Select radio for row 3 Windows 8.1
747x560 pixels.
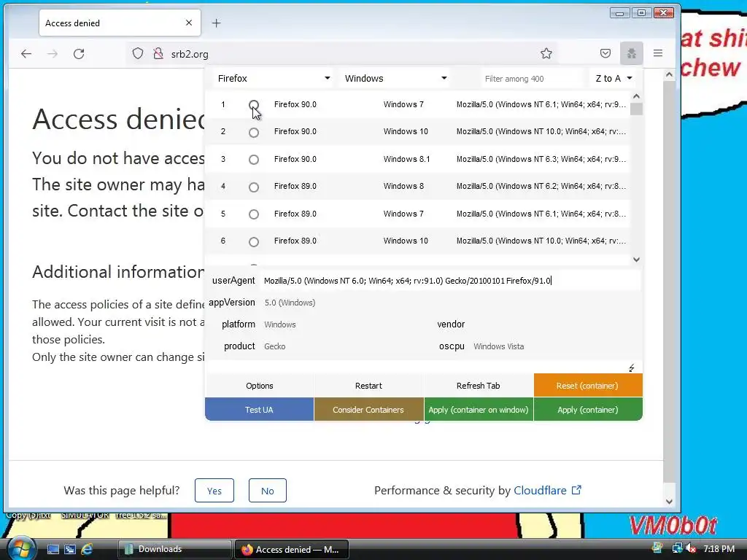[x=254, y=160]
